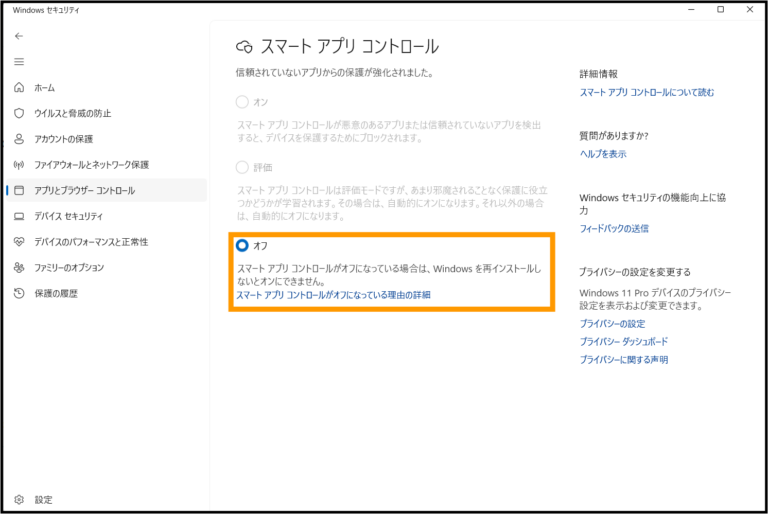Click the heart icon for デバイスのパフォーマンスと正常性
Screen dimensions: 768x514
(19, 242)
